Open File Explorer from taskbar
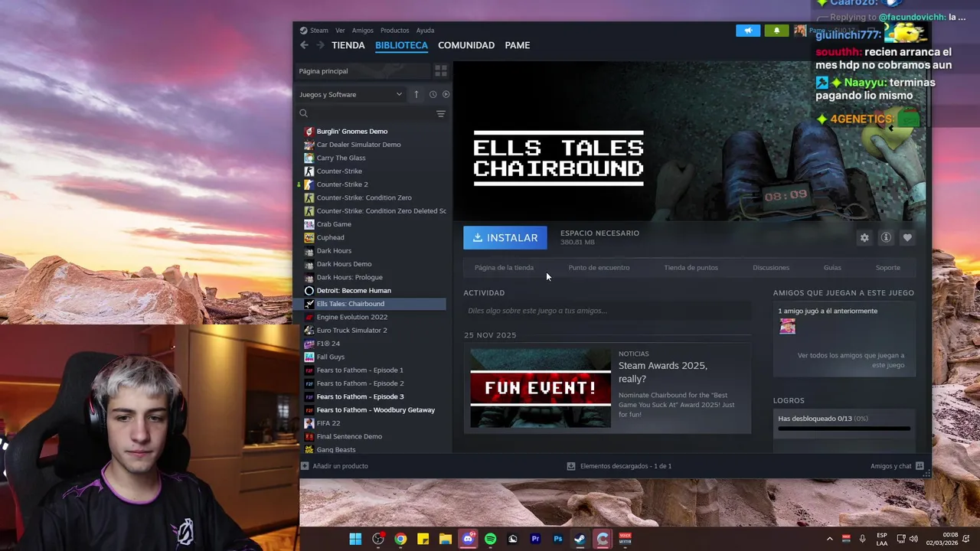 445,539
